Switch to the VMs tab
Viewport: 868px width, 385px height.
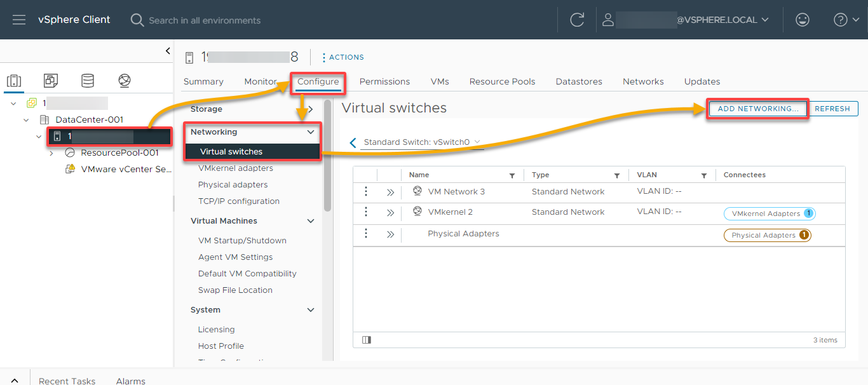[x=440, y=81]
